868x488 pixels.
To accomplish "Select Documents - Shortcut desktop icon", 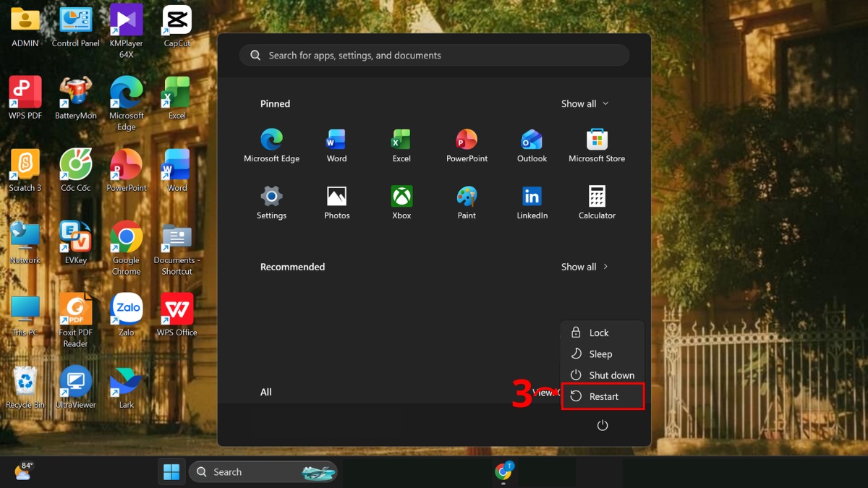I will click(177, 249).
